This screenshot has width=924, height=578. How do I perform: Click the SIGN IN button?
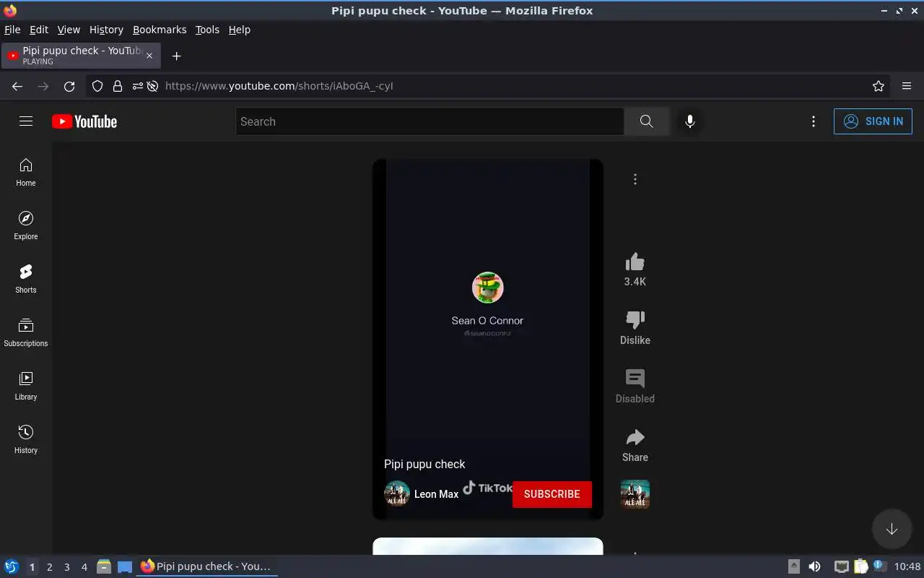pos(873,121)
